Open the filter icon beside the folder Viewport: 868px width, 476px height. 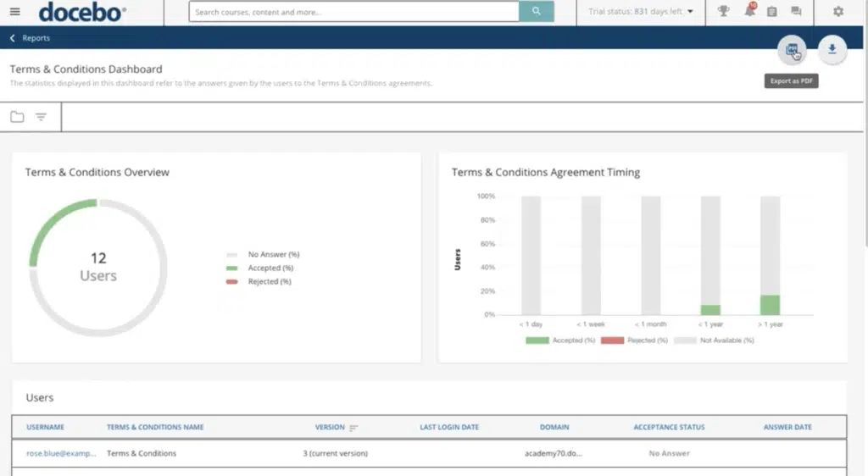point(41,117)
